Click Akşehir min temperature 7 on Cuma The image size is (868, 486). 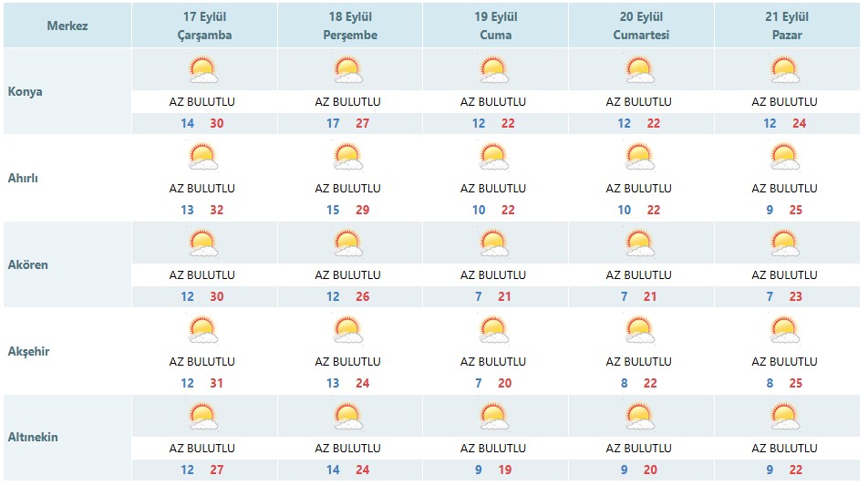coord(479,383)
